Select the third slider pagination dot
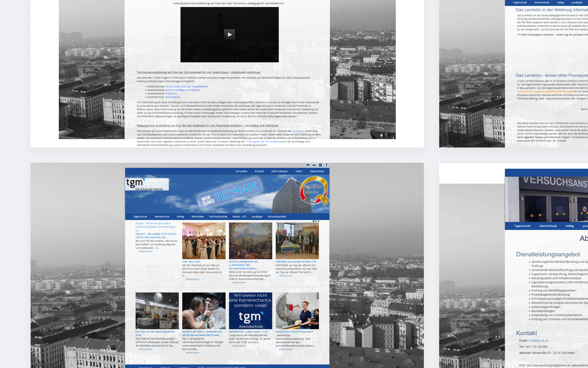Screen dimensions: 588x368 click(x=318, y=221)
